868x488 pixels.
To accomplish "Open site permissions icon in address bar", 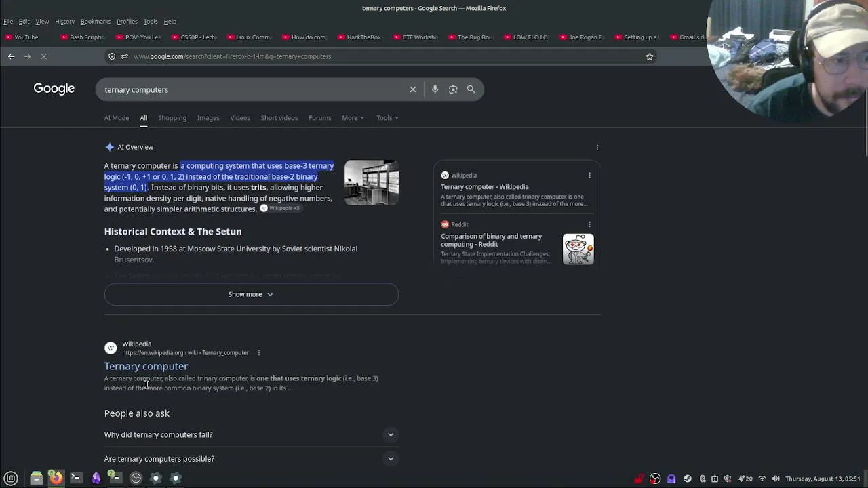I will tap(125, 56).
